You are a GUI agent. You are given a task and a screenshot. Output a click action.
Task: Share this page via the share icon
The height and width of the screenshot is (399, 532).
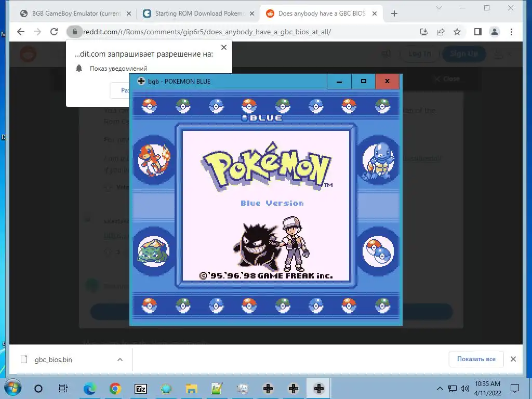(441, 32)
